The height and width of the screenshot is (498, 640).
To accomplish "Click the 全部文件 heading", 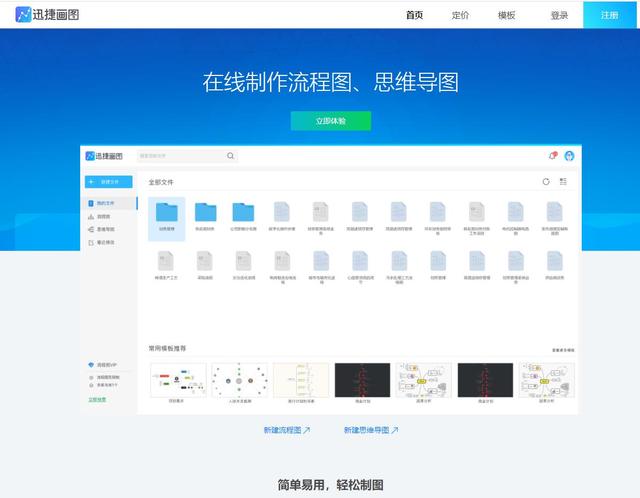I will click(161, 182).
